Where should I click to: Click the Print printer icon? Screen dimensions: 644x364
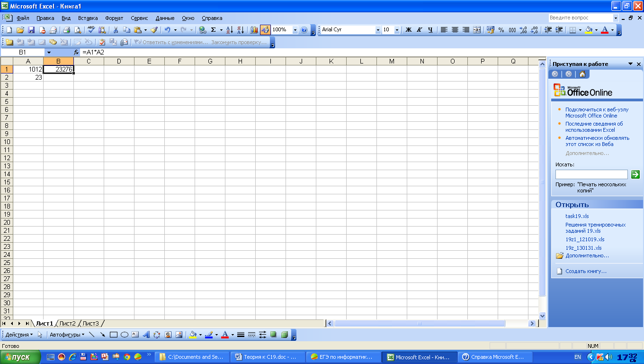(67, 30)
